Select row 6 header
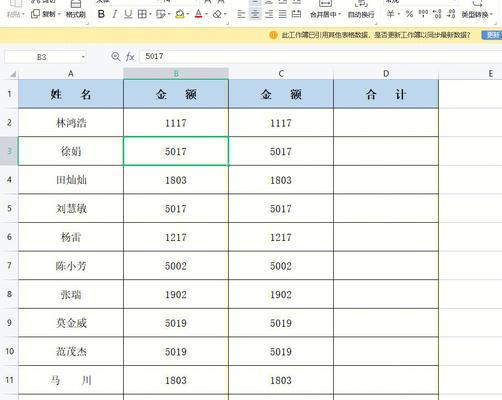This screenshot has width=502, height=400. [x=9, y=237]
